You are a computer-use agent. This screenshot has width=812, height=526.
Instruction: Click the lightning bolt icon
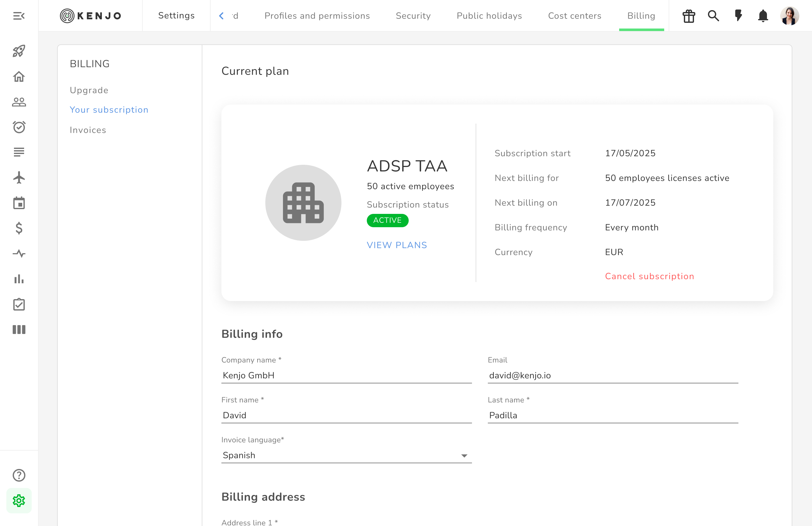(x=738, y=16)
